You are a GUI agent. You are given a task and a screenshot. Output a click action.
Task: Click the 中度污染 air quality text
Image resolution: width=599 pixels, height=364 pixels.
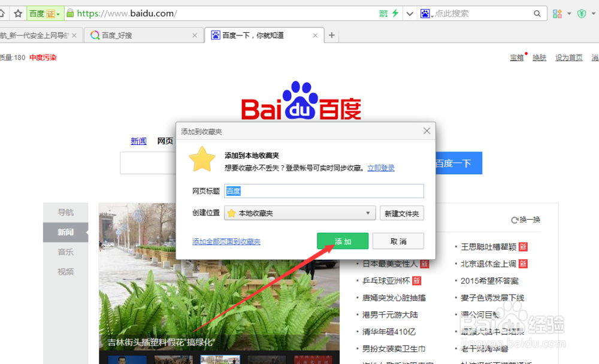[x=43, y=57]
